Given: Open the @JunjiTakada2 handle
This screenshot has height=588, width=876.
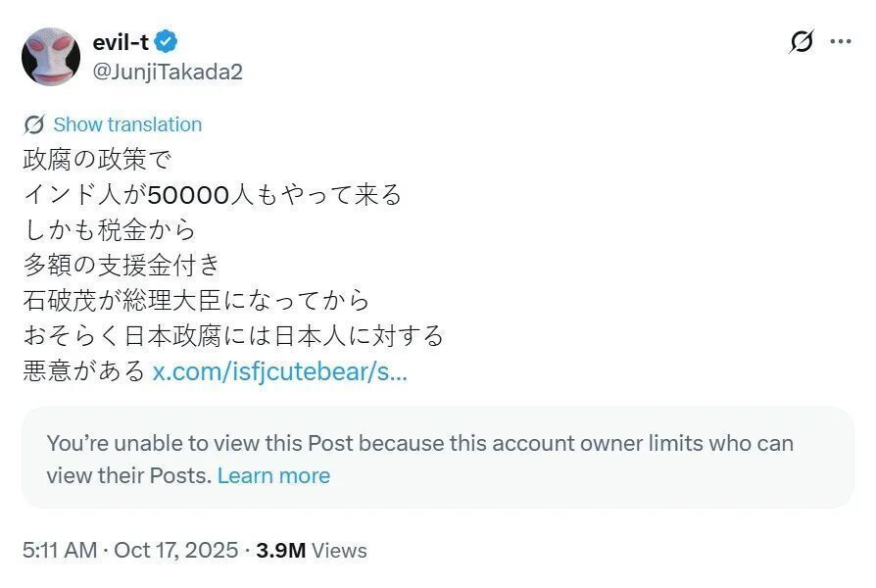Looking at the screenshot, I should 168,72.
